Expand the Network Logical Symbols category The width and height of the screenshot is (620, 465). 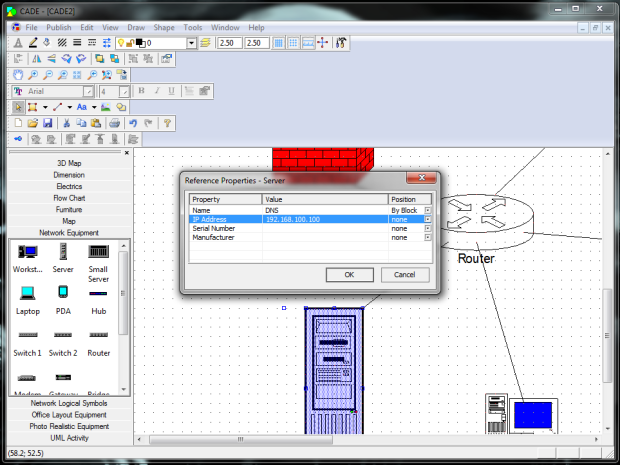pos(70,403)
